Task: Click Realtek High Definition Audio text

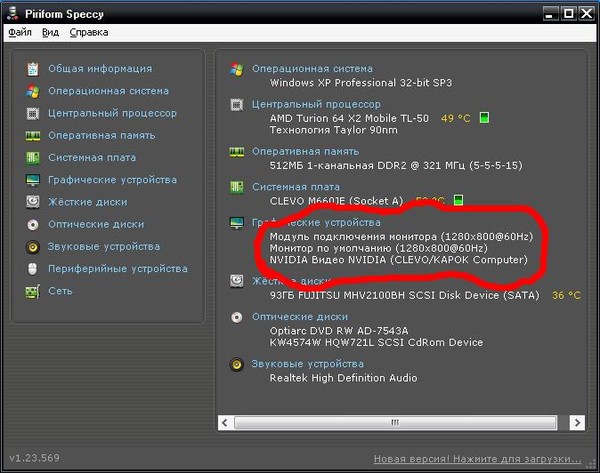Action: tap(343, 378)
